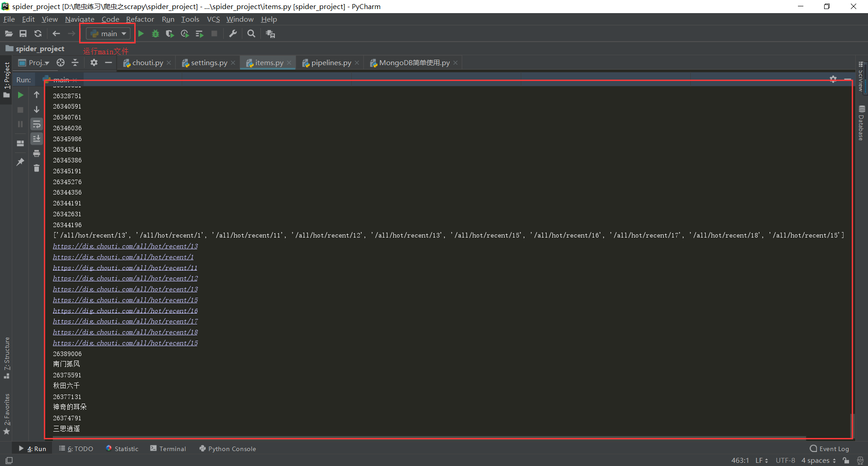Toggle the read-only lock in status bar

tap(846, 461)
